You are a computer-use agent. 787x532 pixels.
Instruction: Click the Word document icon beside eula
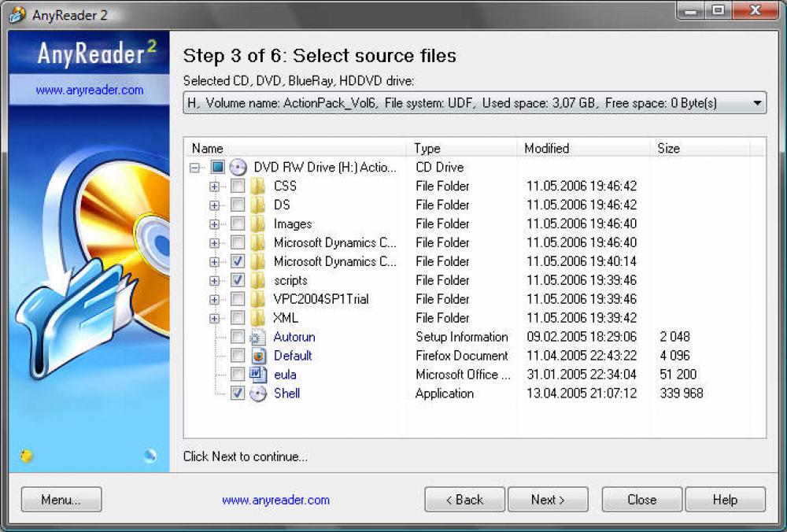(x=258, y=375)
